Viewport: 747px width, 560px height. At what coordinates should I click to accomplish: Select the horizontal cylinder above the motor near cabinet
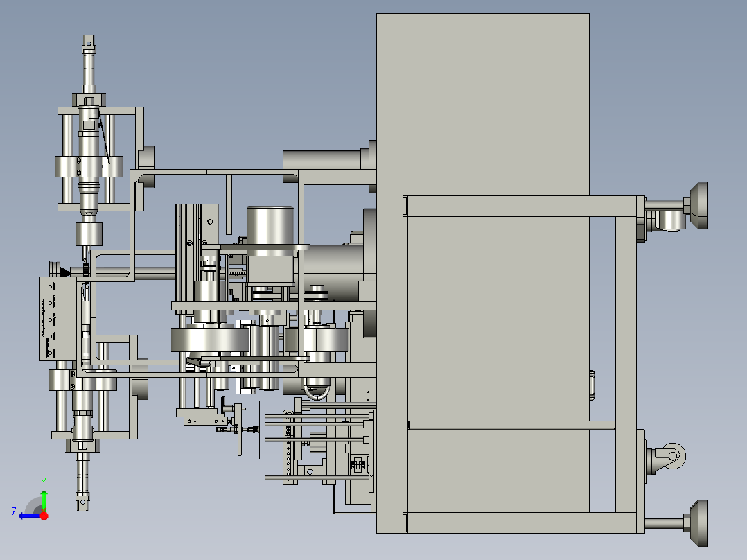click(x=322, y=159)
